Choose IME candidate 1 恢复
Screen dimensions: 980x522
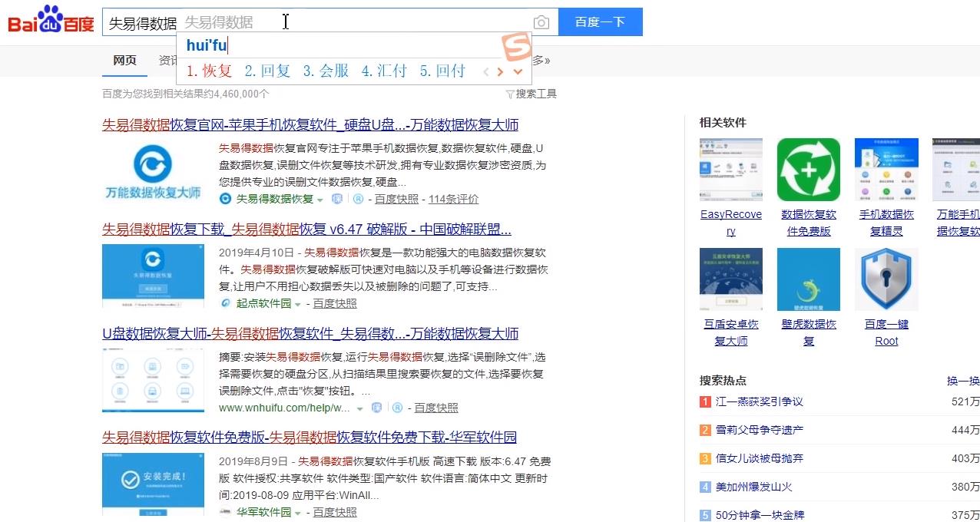[210, 71]
